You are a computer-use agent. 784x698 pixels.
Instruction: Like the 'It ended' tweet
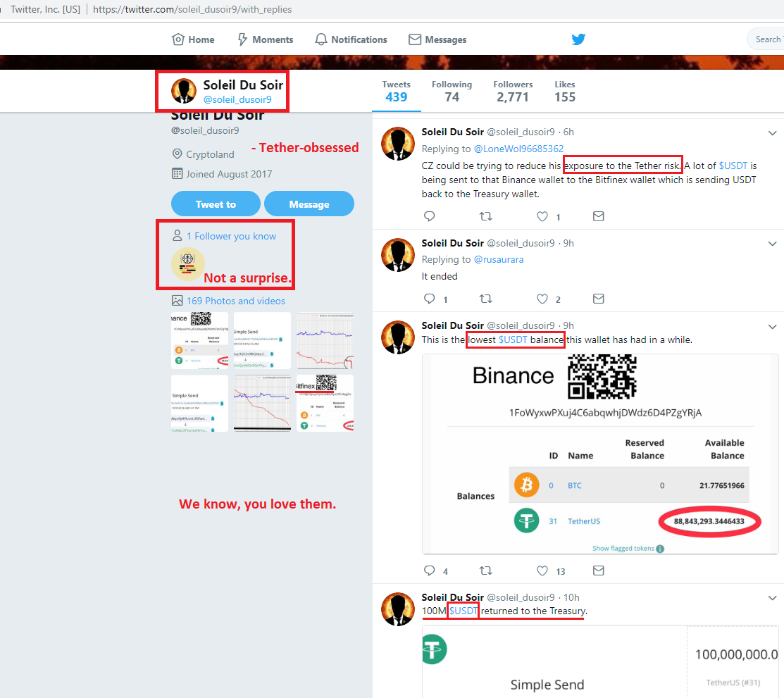[x=542, y=299]
